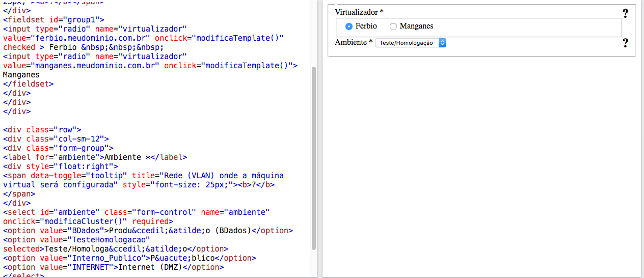Click the span data-toggle="tooltip" code line
This screenshot has width=644, height=278.
click(x=143, y=176)
